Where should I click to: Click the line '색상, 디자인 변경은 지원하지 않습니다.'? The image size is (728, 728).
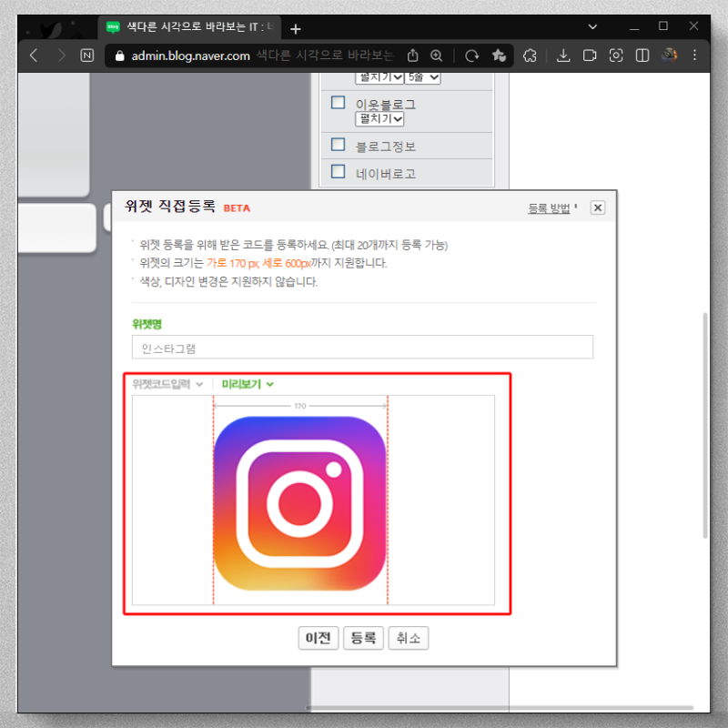click(x=228, y=281)
